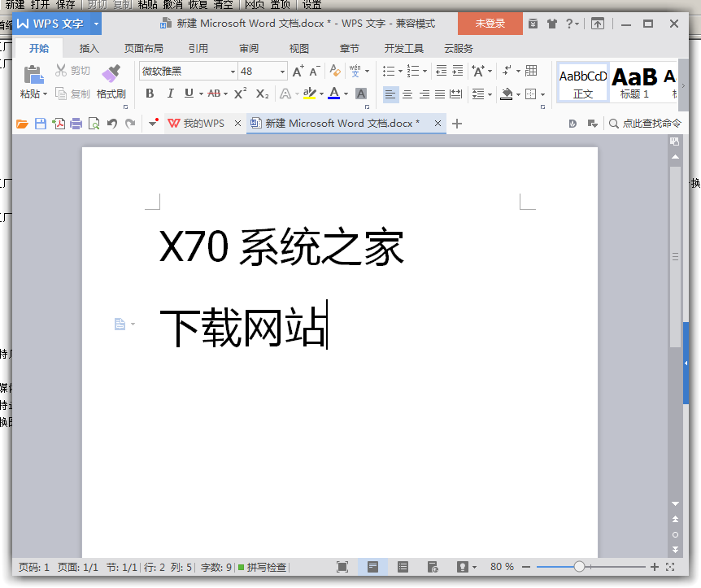This screenshot has width=701, height=588.
Task: Open print preview icon
Action: 94,124
